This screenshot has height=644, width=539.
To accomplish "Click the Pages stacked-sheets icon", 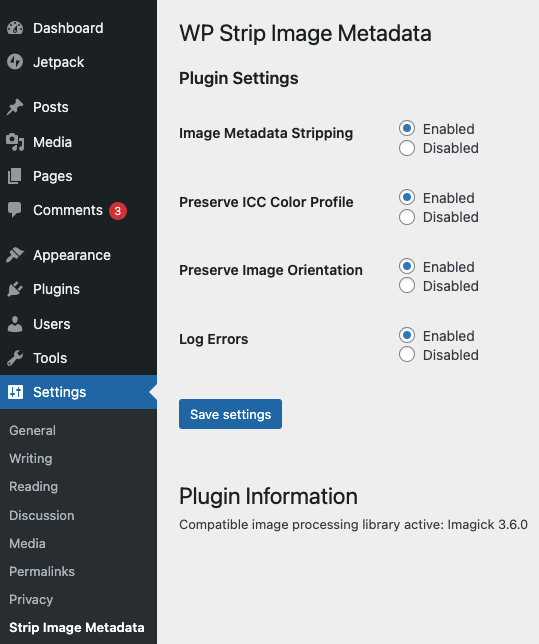I will click(x=15, y=176).
